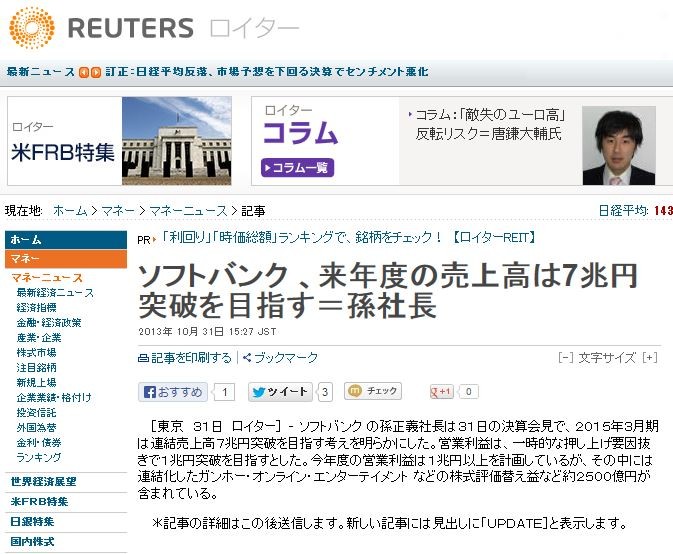Screen dimensions: 673x554
Task: Open 米FRB特集 in the sidebar list
Action: click(x=39, y=502)
